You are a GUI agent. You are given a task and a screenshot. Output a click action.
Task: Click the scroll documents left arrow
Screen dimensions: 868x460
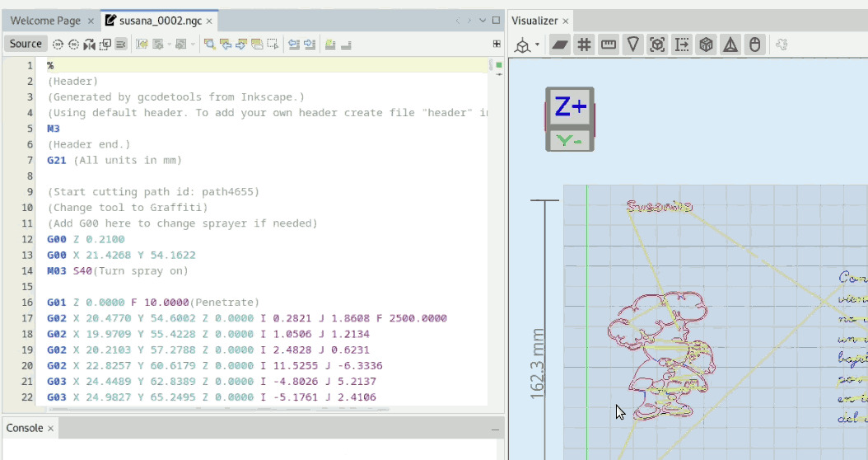coord(457,21)
